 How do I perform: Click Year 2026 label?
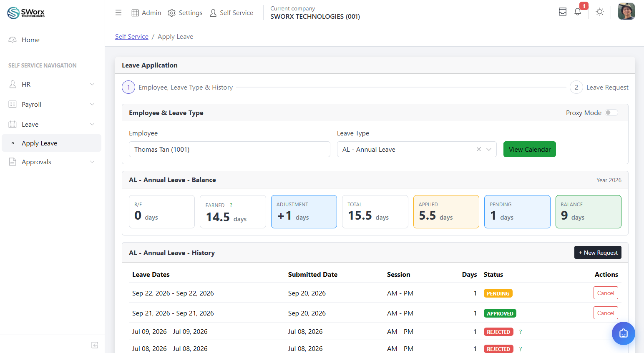click(x=609, y=180)
